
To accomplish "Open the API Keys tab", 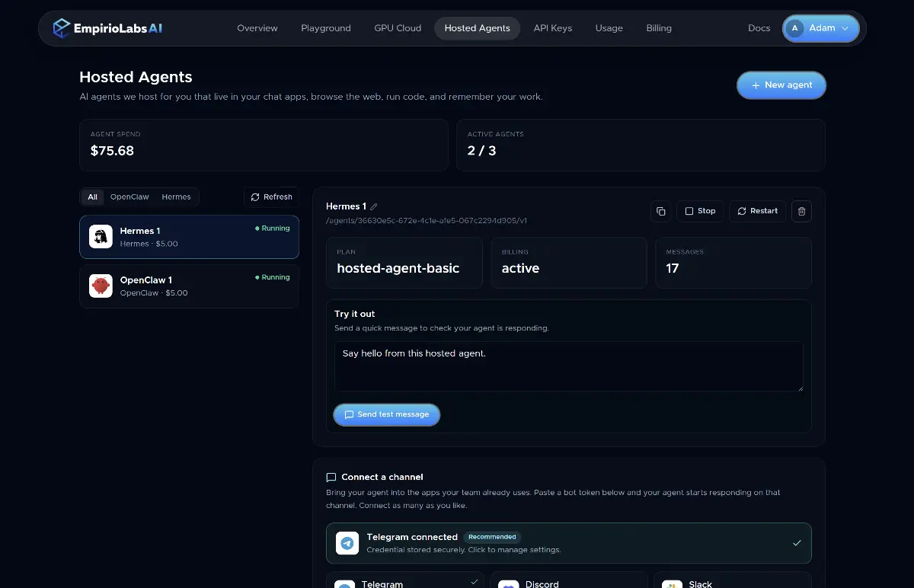I will [553, 28].
